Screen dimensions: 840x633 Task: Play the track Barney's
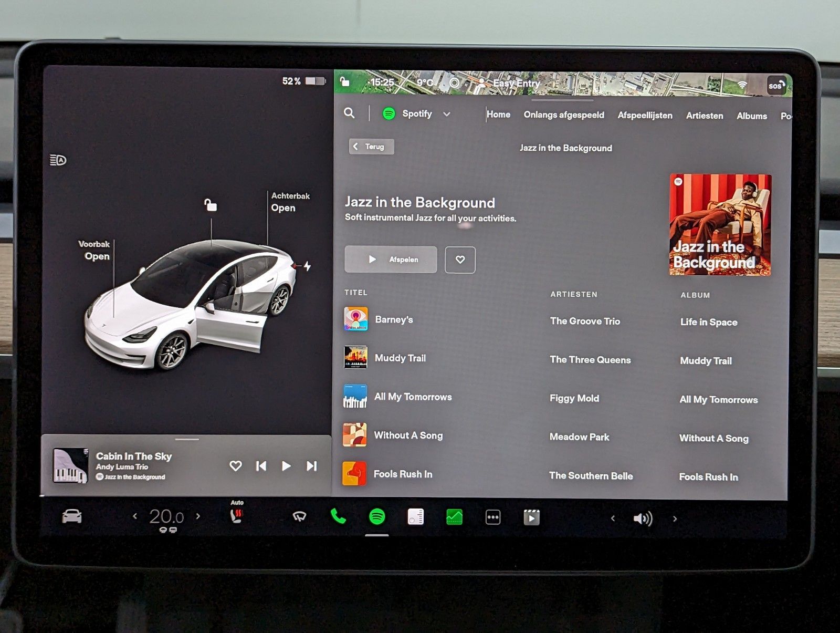pos(394,319)
